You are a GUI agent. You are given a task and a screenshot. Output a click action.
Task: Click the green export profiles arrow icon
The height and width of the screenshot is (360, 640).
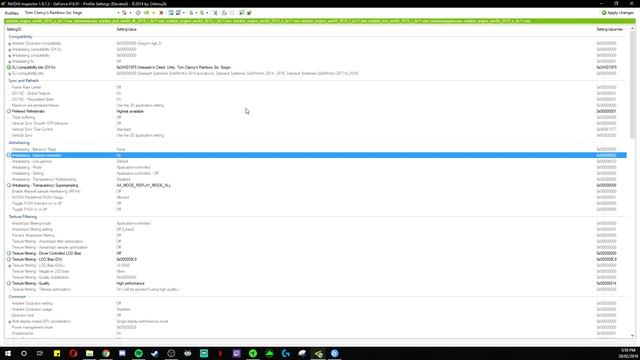191,13
